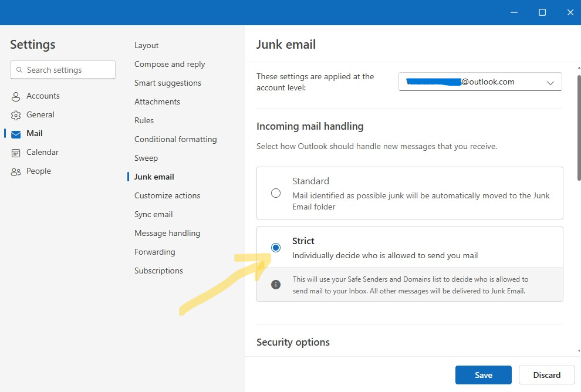Click the vertical scrollbar thumb
The height and width of the screenshot is (392, 581).
pyautogui.click(x=579, y=128)
